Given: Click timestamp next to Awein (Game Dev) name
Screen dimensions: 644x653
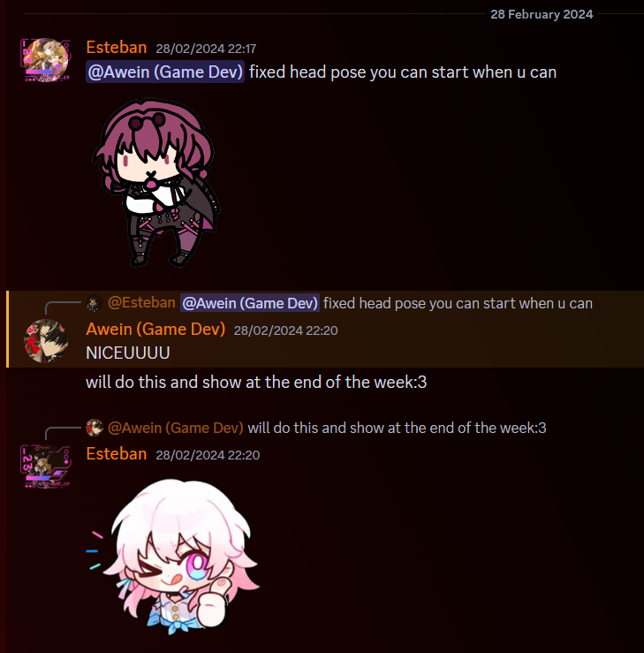Looking at the screenshot, I should (285, 330).
